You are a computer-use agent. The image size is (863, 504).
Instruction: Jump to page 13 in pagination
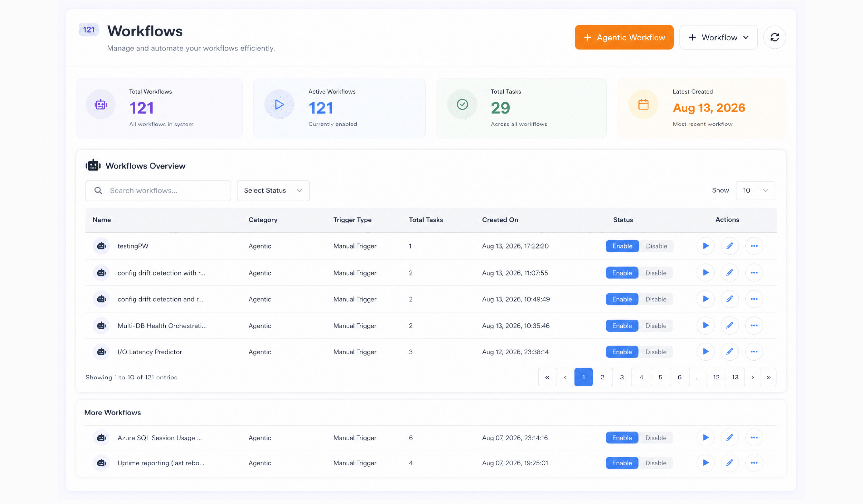[735, 377]
